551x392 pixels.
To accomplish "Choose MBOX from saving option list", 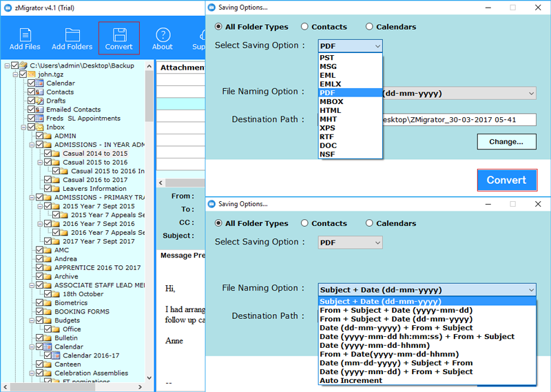I will click(x=350, y=101).
